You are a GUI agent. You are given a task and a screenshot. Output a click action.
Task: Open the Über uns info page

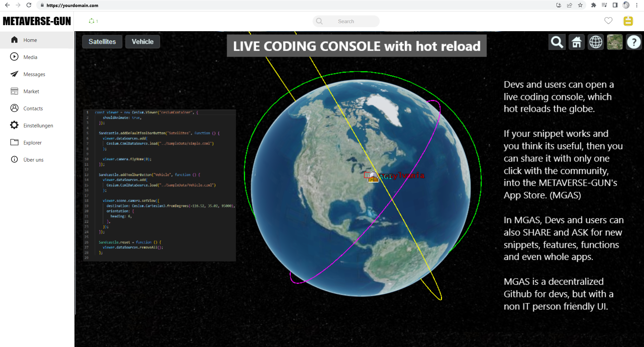tap(14, 159)
